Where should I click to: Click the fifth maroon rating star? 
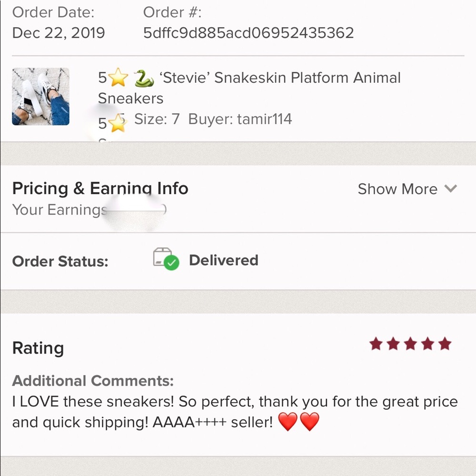point(445,344)
